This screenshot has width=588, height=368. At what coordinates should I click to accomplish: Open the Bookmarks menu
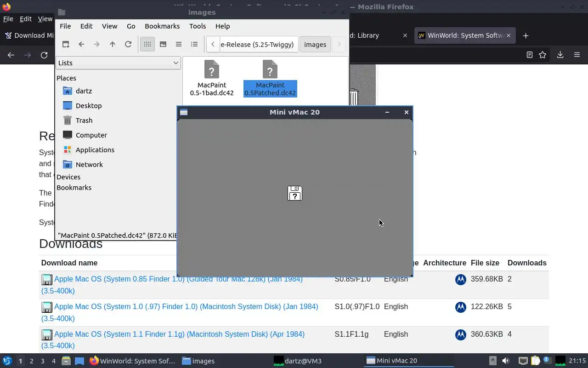(162, 26)
